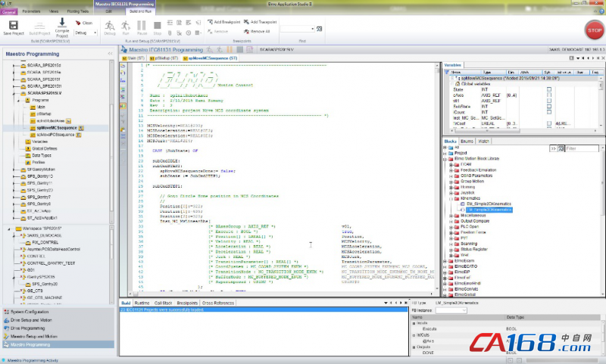Switch to the Watch tab
The height and width of the screenshot is (364, 606).
pos(483,142)
